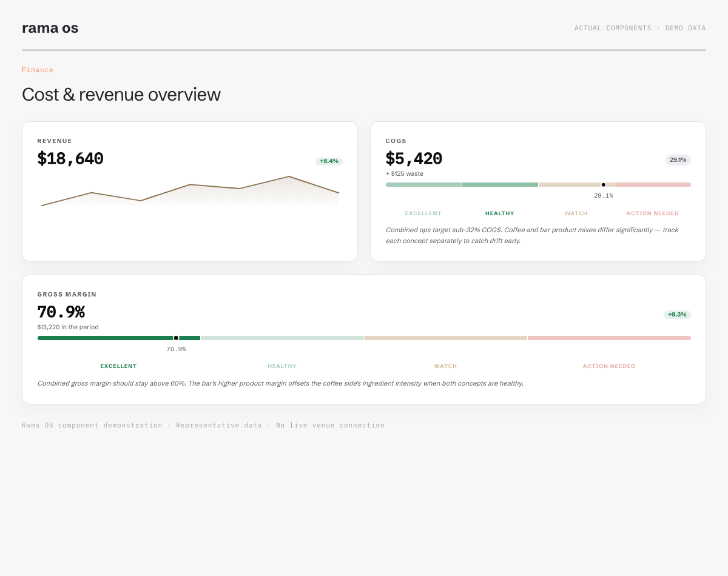Click the gross margin gauge marker dot

176,338
